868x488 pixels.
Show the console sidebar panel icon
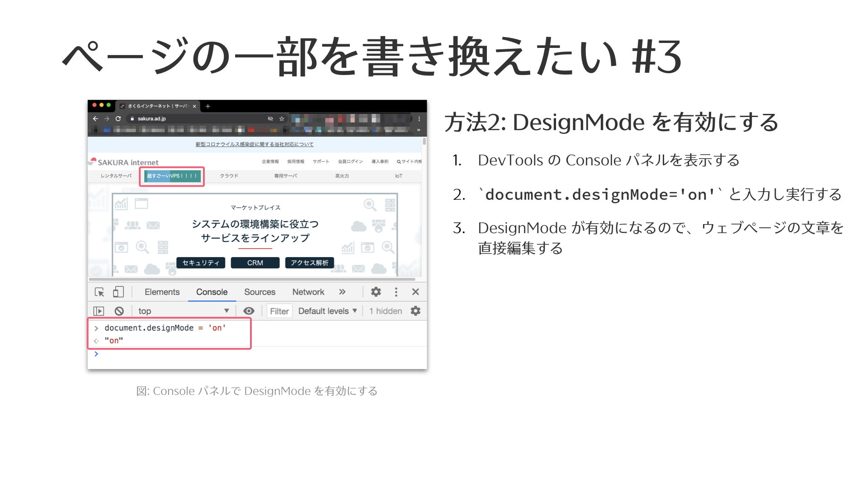pos(99,311)
